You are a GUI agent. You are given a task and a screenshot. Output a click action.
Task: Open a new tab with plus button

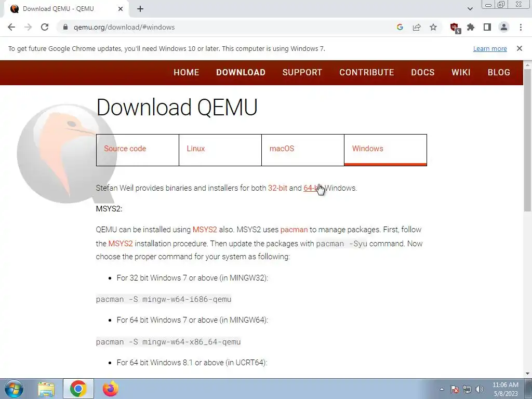click(140, 9)
